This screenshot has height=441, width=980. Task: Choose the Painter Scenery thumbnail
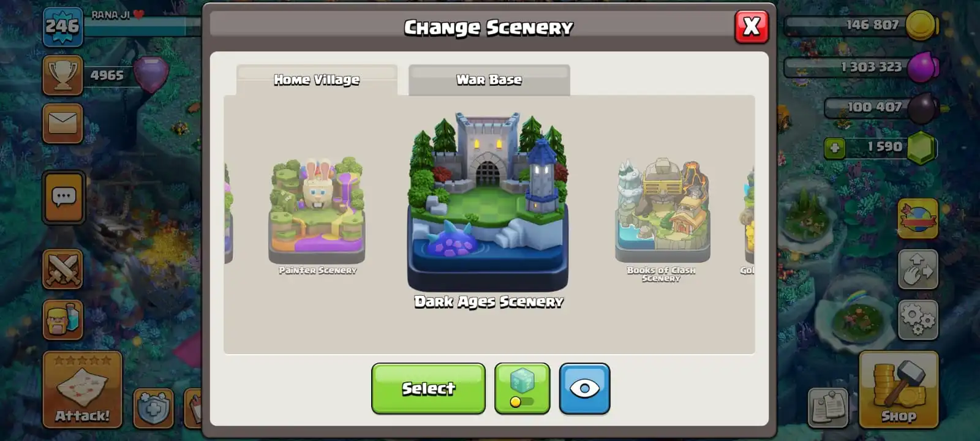pyautogui.click(x=317, y=211)
